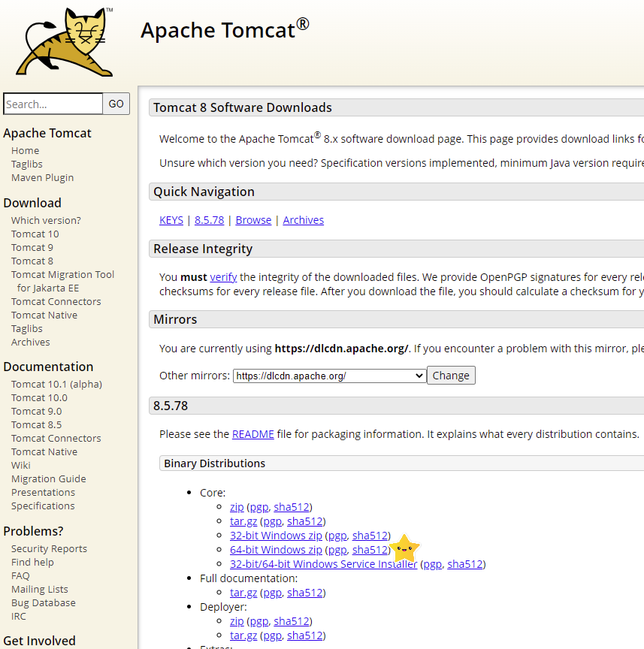The width and height of the screenshot is (644, 649).
Task: Download 32-bit/64-bit Windows Service Installer
Action: pos(323,564)
